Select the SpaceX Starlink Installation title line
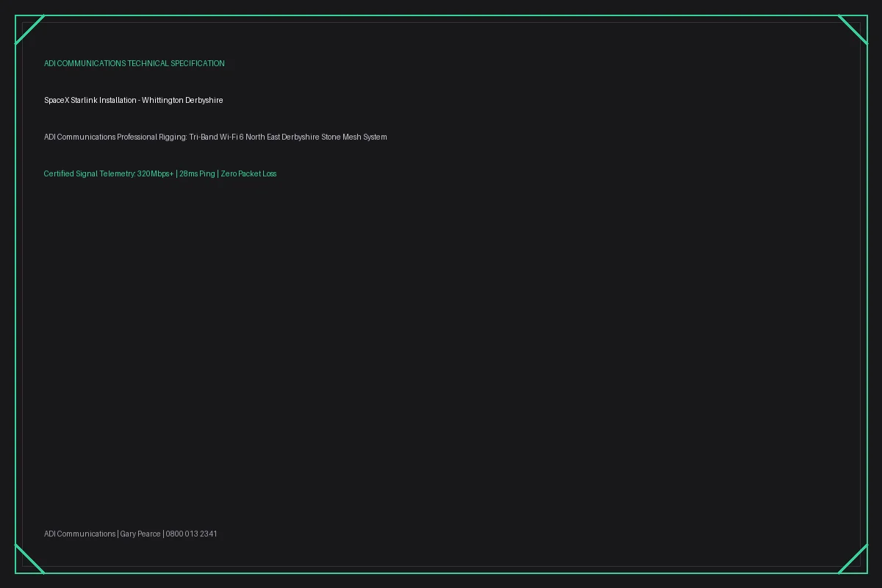Viewport: 882px width, 588px height. point(134,101)
